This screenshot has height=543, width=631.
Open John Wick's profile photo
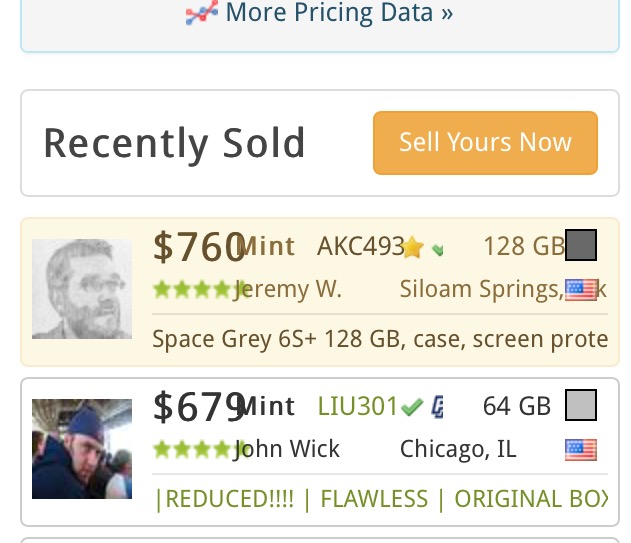[82, 449]
